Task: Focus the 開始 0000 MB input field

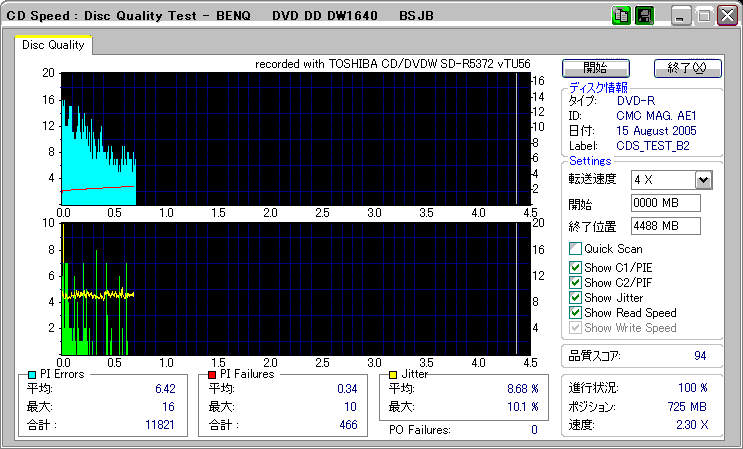Action: click(x=666, y=203)
